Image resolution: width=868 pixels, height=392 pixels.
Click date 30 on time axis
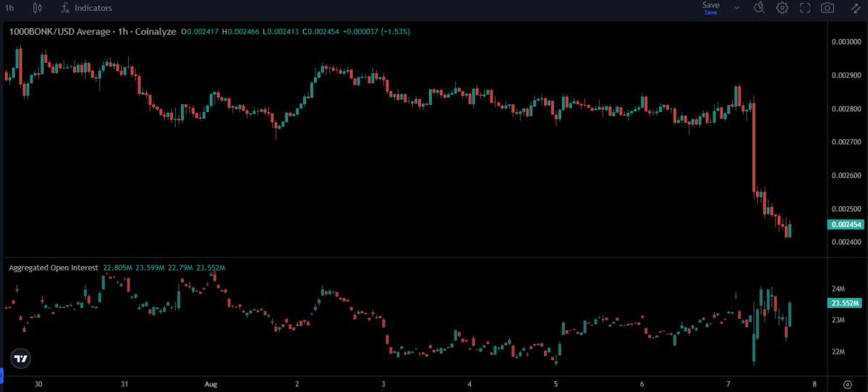click(38, 384)
